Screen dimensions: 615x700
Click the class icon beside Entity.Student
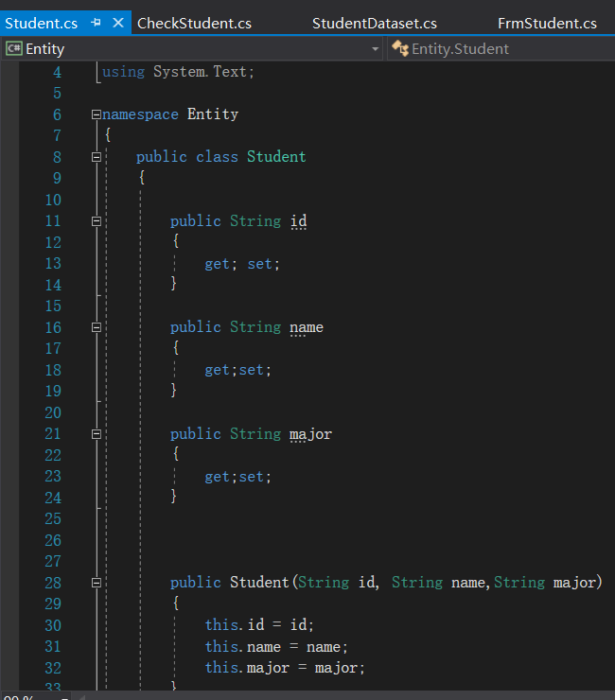point(400,48)
